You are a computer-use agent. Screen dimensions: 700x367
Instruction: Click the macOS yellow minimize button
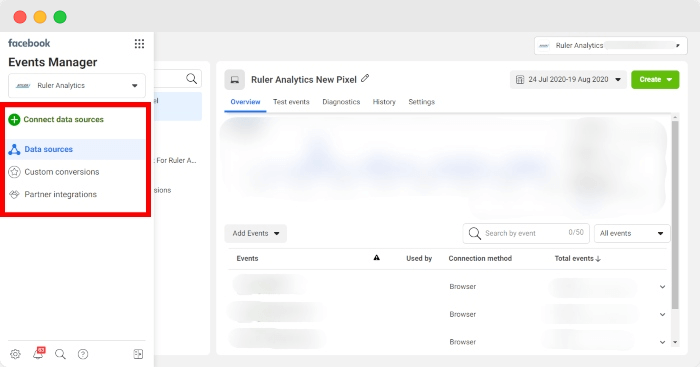pos(40,17)
